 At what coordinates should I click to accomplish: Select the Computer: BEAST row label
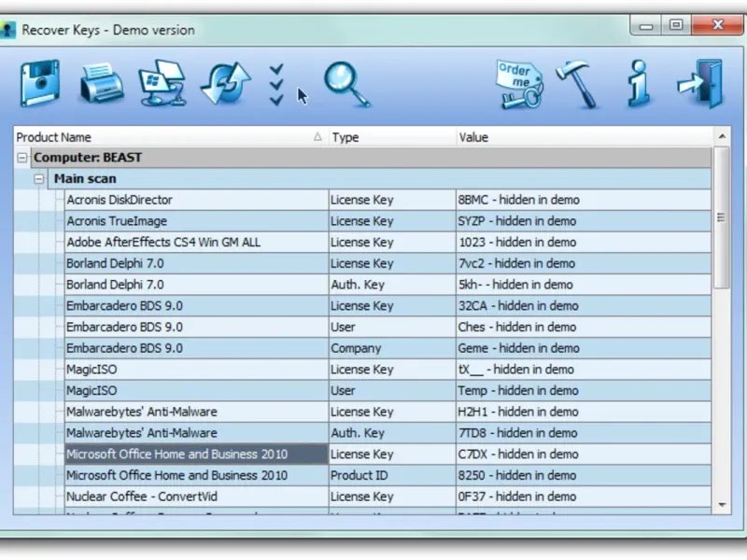tap(88, 158)
